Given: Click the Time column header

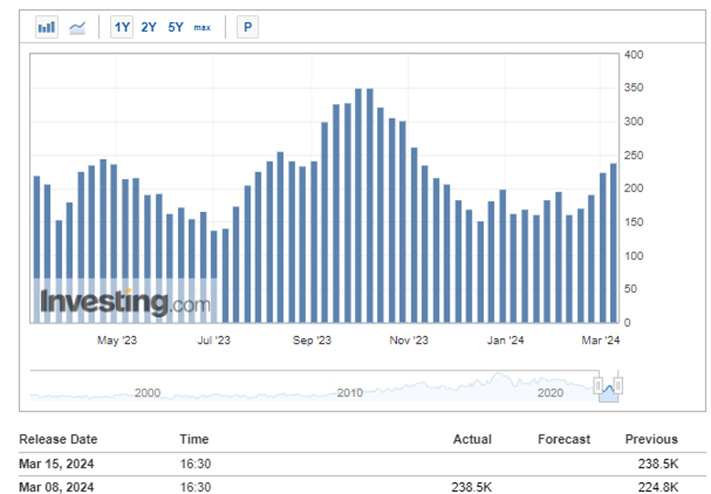Looking at the screenshot, I should 194,439.
